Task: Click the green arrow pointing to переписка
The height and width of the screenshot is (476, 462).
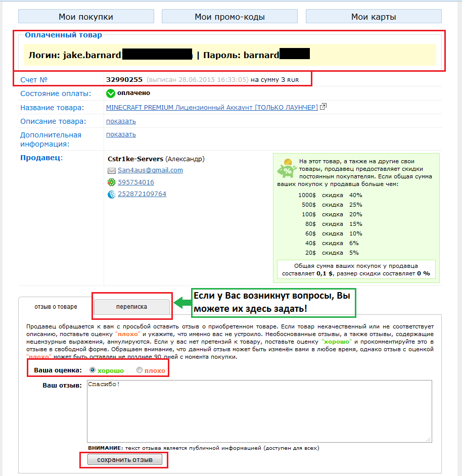Action: (x=181, y=302)
